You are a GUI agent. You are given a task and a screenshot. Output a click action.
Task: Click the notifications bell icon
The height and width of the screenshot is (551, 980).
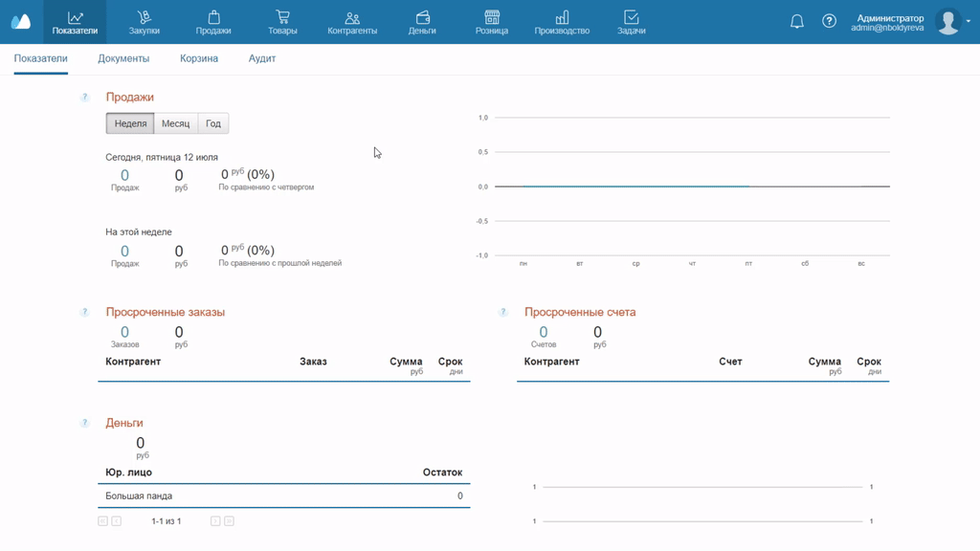796,21
